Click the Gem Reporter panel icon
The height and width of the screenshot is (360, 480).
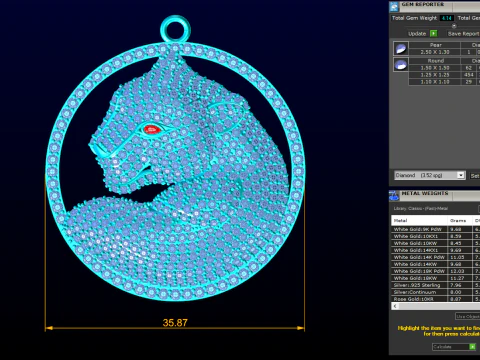[x=394, y=7]
